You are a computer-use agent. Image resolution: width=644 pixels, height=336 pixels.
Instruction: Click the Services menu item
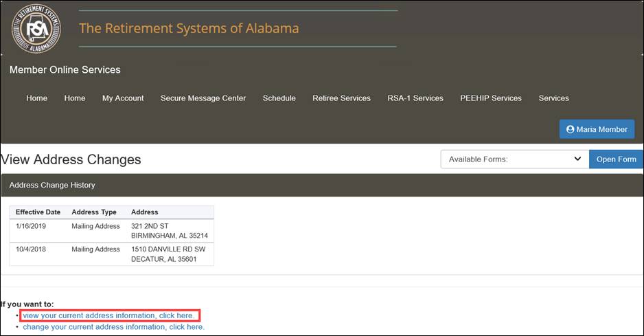[x=553, y=98]
